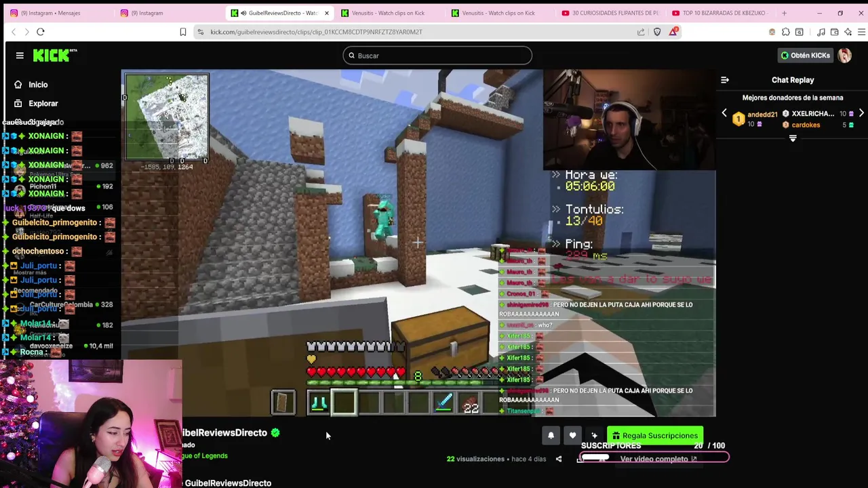Click the verified badge next to channel name

(275, 432)
